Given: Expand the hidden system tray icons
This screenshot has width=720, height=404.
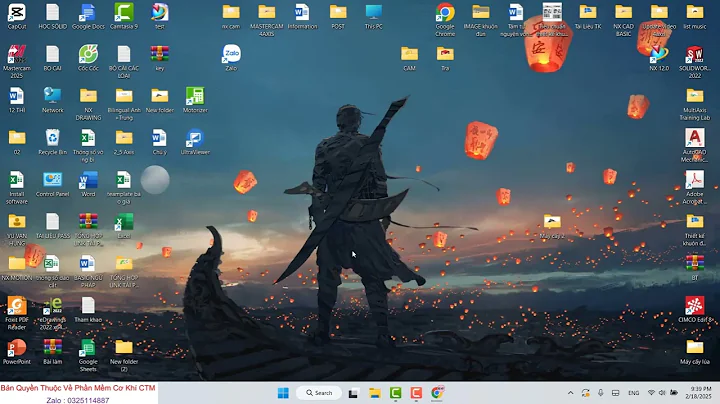Looking at the screenshot, I should 570,393.
